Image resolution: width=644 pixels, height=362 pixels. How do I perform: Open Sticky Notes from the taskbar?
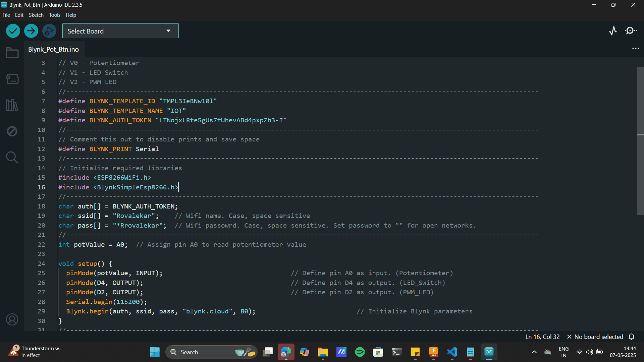[415, 352]
